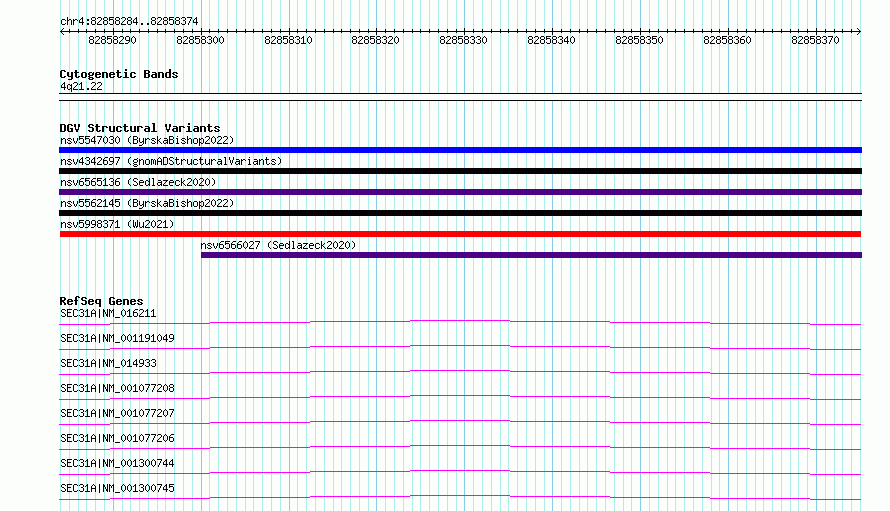The width and height of the screenshot is (890, 511).
Task: Open variant label nsv4342697 (gnomADStructuralVariants)
Action: click(171, 161)
